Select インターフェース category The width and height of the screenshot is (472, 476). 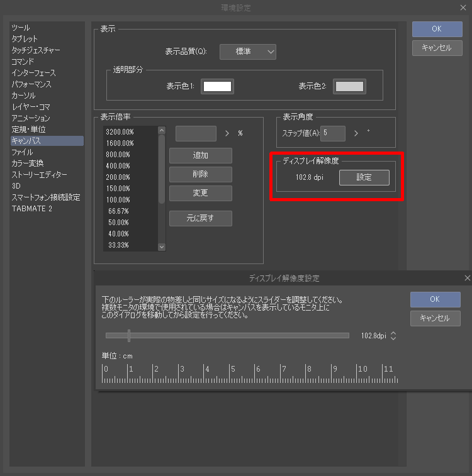coord(34,73)
